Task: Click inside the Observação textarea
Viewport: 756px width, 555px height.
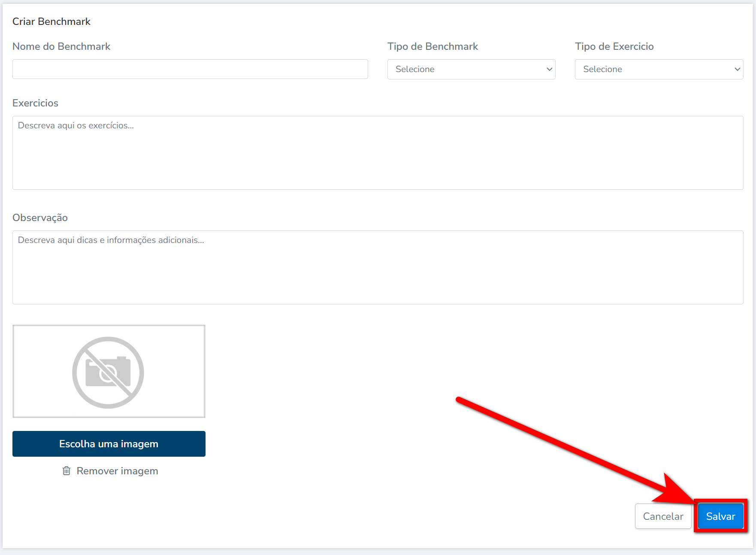Action: coord(378,267)
